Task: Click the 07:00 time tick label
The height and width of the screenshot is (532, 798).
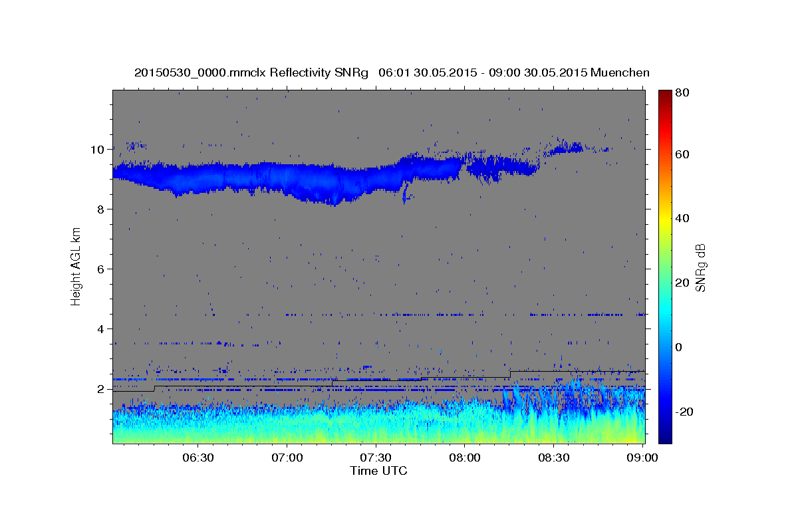Action: click(287, 458)
